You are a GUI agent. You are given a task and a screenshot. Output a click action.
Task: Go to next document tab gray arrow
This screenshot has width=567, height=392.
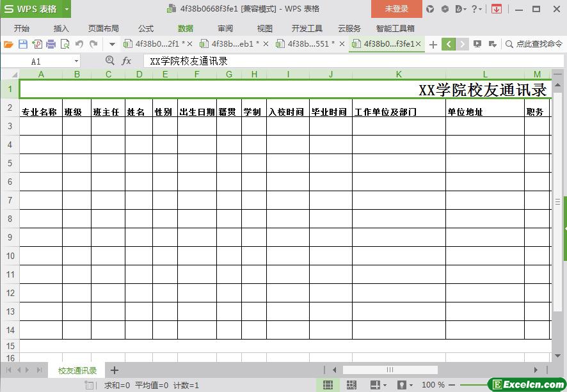462,44
